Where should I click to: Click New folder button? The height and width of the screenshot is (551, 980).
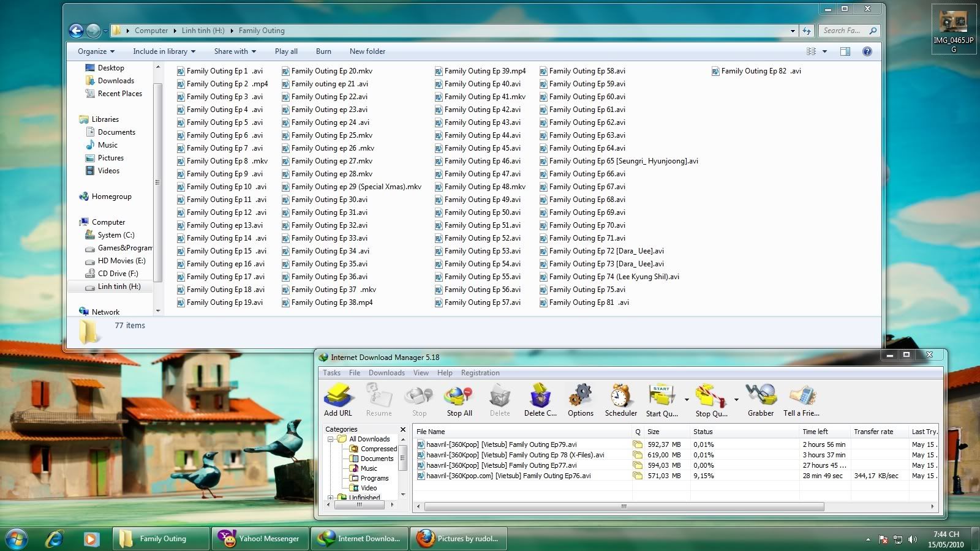tap(367, 51)
